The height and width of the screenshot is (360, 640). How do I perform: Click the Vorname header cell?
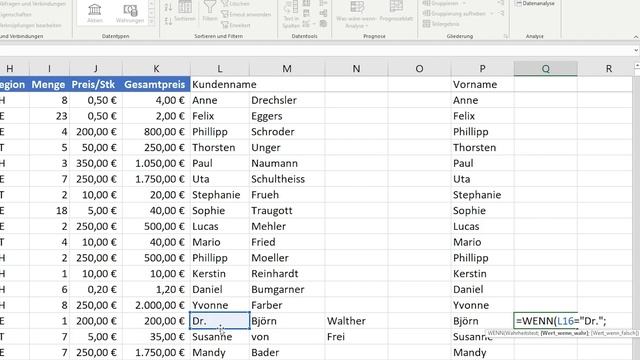point(482,84)
